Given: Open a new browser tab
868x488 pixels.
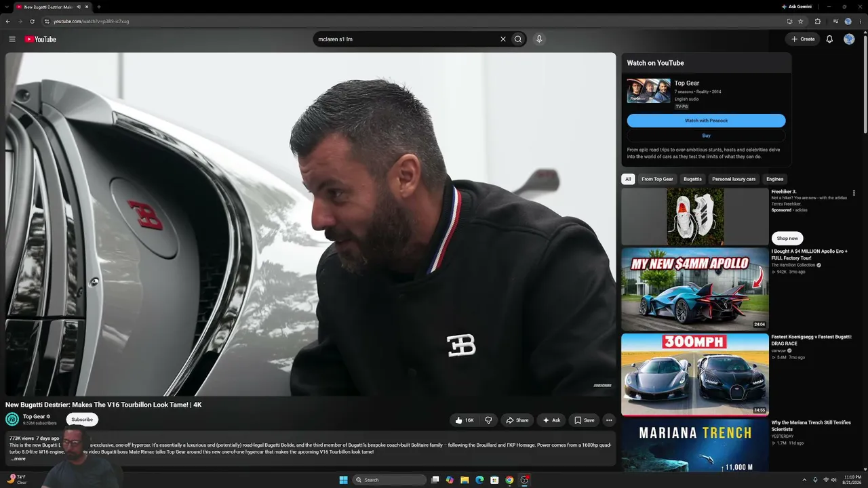Looking at the screenshot, I should pyautogui.click(x=99, y=7).
